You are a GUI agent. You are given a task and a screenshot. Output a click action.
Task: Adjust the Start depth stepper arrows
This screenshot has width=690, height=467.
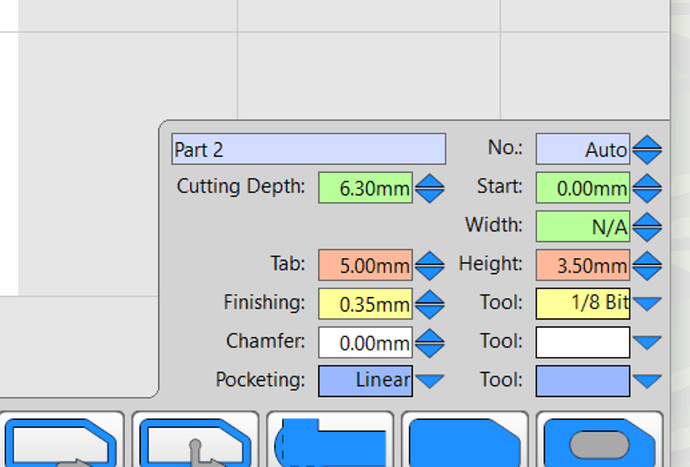coord(647,188)
